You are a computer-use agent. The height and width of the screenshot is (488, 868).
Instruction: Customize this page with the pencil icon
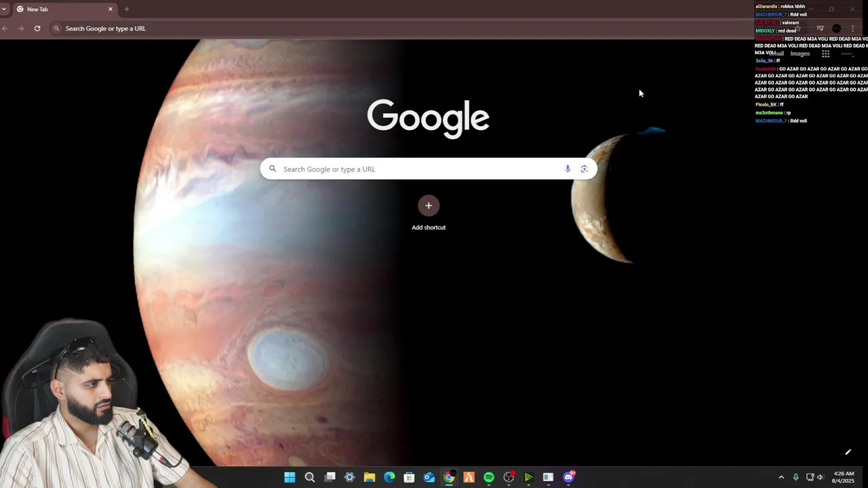[x=848, y=452]
